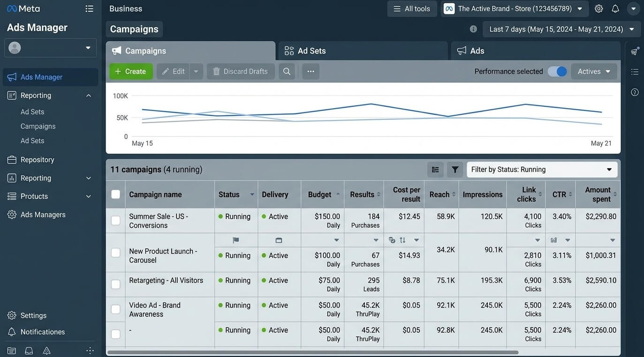
Task: Click the coin icon under Cost per result
Action: pos(392,240)
